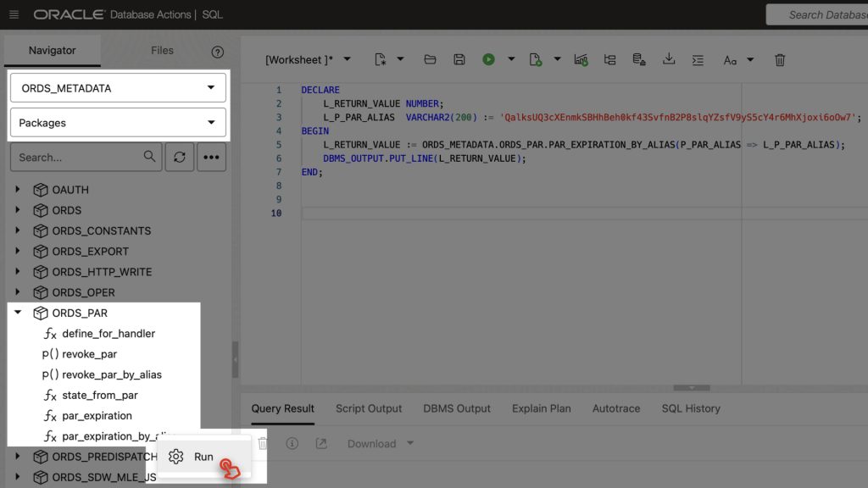Screen dimensions: 868x488
Task: Click the define_for_handler function icon
Action: click(50, 334)
